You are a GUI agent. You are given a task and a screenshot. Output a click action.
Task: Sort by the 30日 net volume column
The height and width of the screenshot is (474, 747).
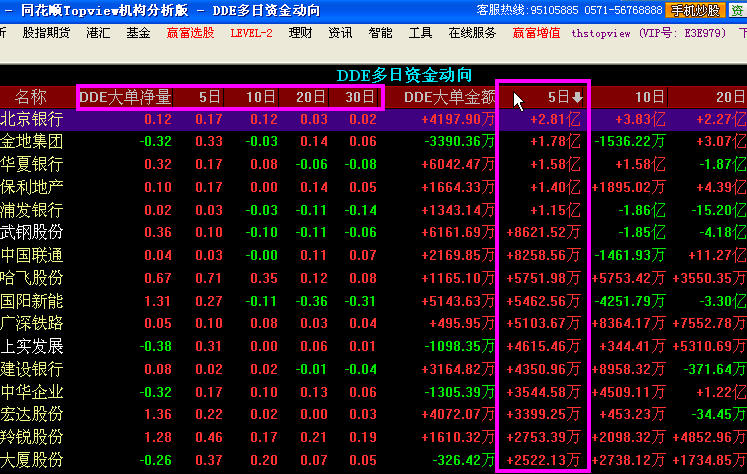(358, 97)
